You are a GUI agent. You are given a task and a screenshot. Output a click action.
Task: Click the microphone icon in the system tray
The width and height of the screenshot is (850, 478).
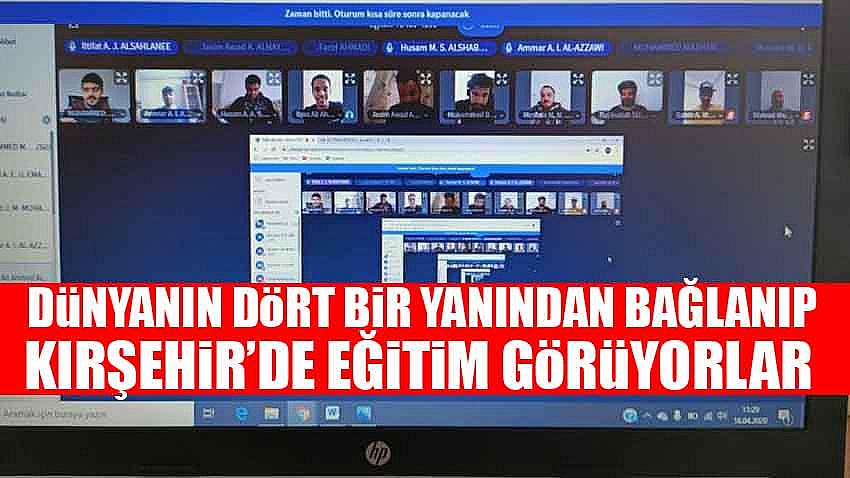pyautogui.click(x=677, y=416)
